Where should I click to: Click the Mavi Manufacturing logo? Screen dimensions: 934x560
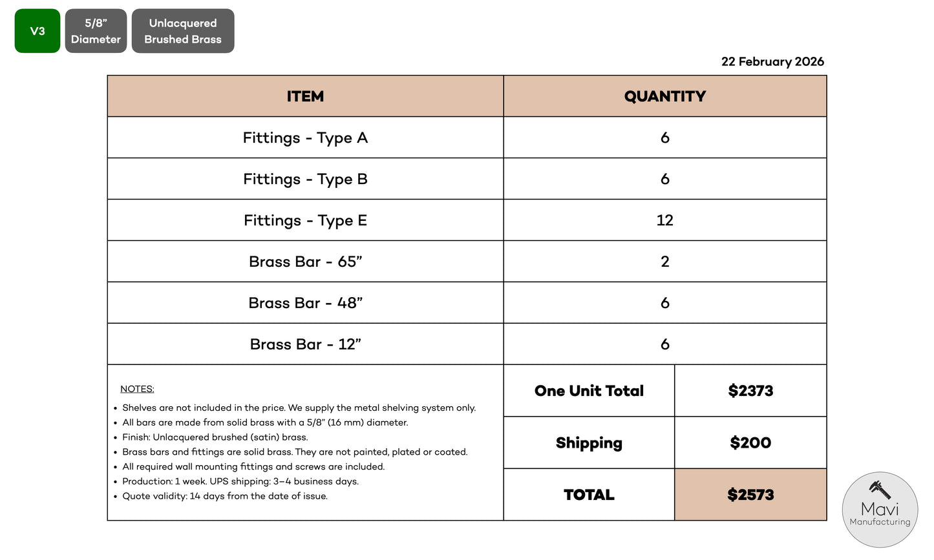click(x=880, y=510)
